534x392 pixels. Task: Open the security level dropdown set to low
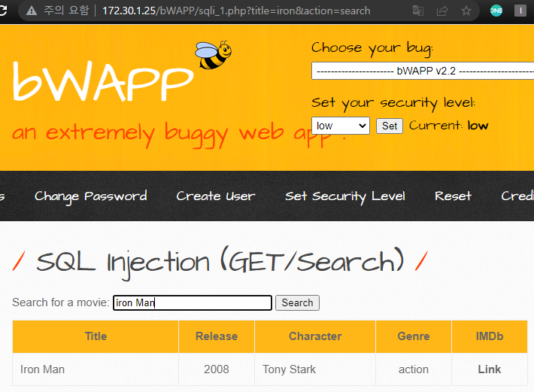click(x=341, y=126)
